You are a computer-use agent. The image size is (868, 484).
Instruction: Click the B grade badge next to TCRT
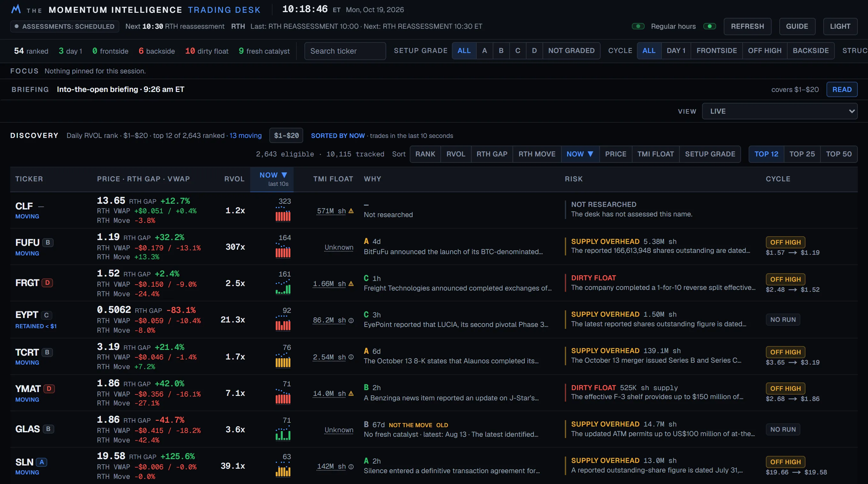click(47, 352)
